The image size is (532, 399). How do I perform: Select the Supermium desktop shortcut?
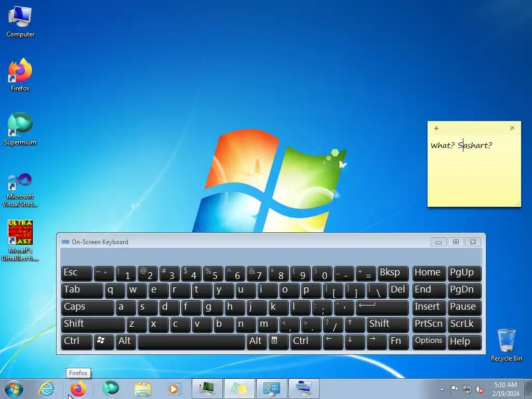20,129
